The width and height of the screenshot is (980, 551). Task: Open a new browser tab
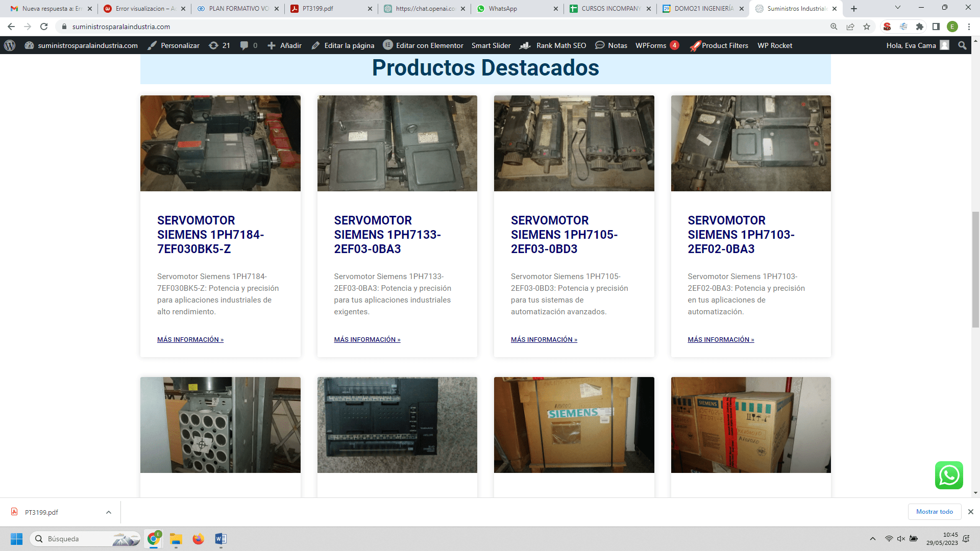pyautogui.click(x=854, y=9)
